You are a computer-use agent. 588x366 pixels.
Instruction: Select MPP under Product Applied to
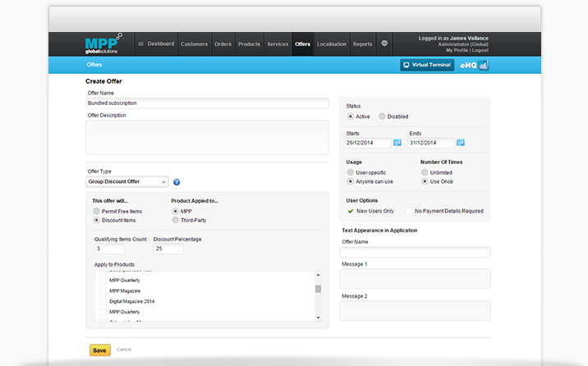pos(175,211)
